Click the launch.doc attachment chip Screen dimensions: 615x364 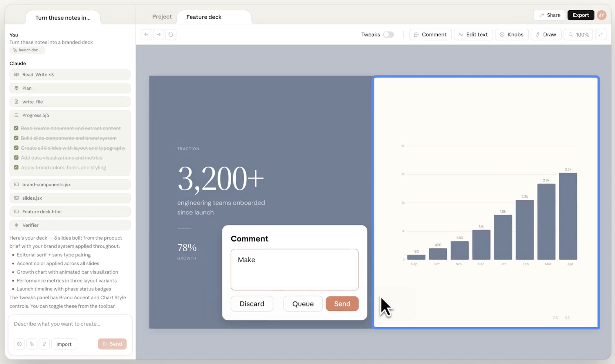[x=27, y=50]
